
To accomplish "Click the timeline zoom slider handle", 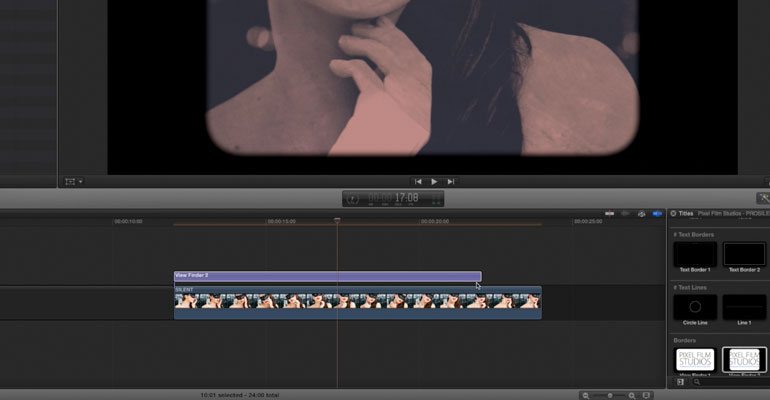I will pos(610,395).
